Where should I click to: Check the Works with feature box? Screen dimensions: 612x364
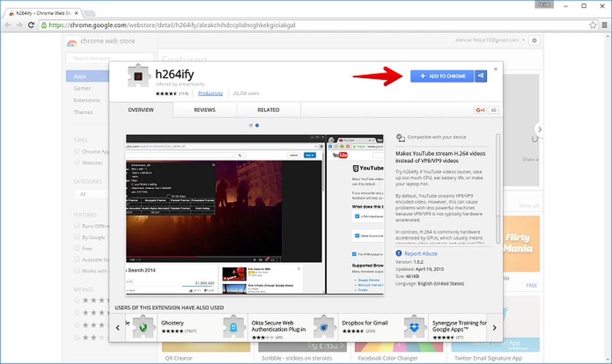77,270
